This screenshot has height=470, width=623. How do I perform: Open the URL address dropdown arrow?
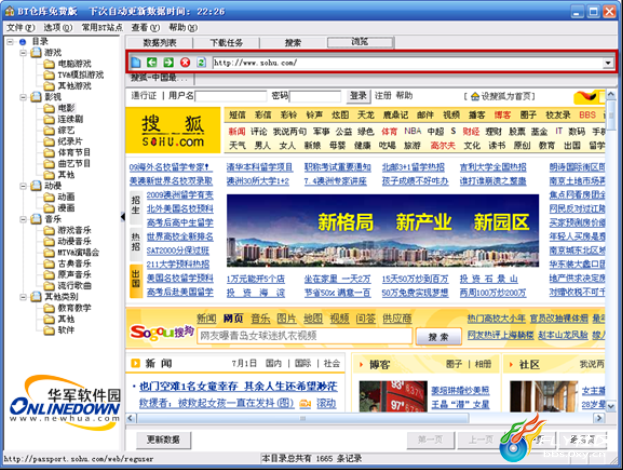608,63
